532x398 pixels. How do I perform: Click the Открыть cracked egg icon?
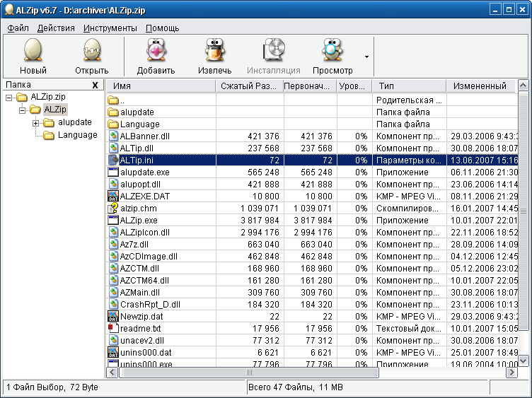91,52
